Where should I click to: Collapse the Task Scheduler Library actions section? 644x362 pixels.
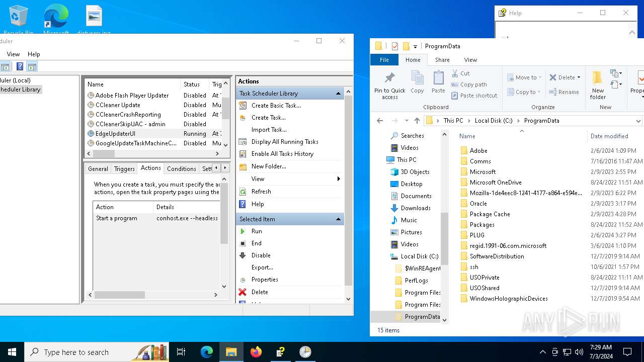click(338, 94)
